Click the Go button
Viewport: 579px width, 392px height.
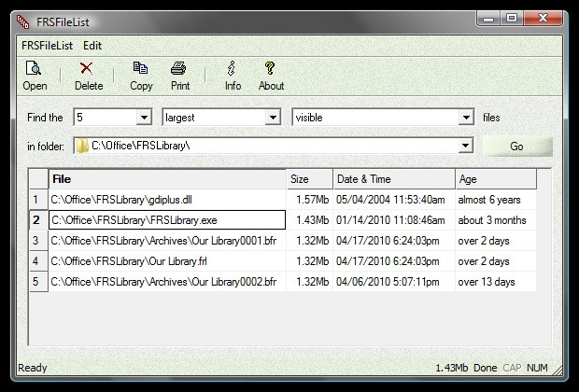pos(516,147)
